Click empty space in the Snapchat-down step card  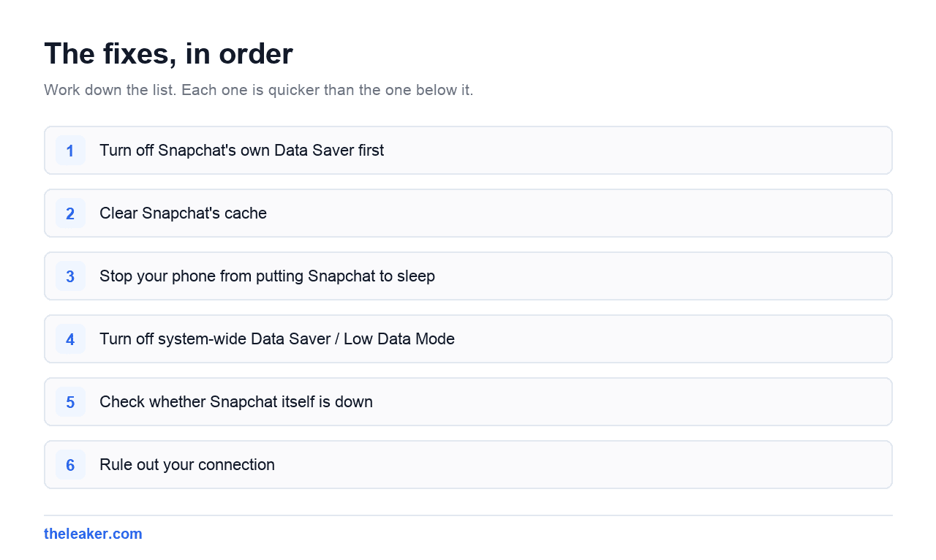[629, 402]
